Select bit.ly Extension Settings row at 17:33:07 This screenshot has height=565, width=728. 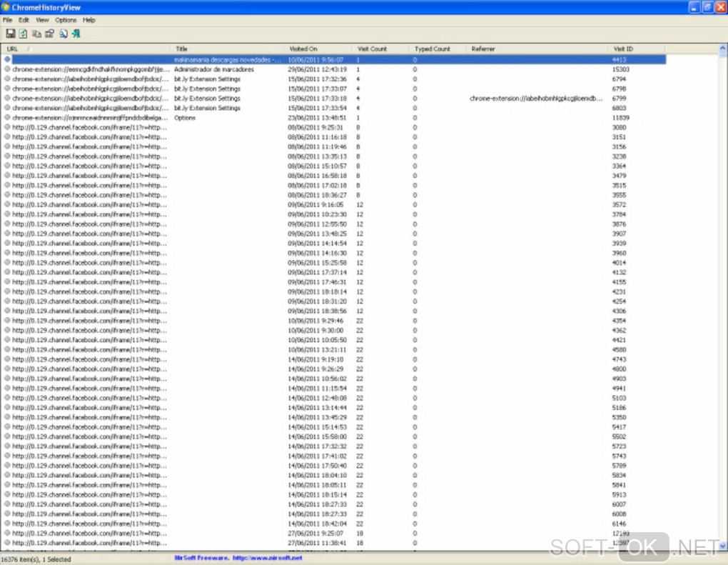334,89
